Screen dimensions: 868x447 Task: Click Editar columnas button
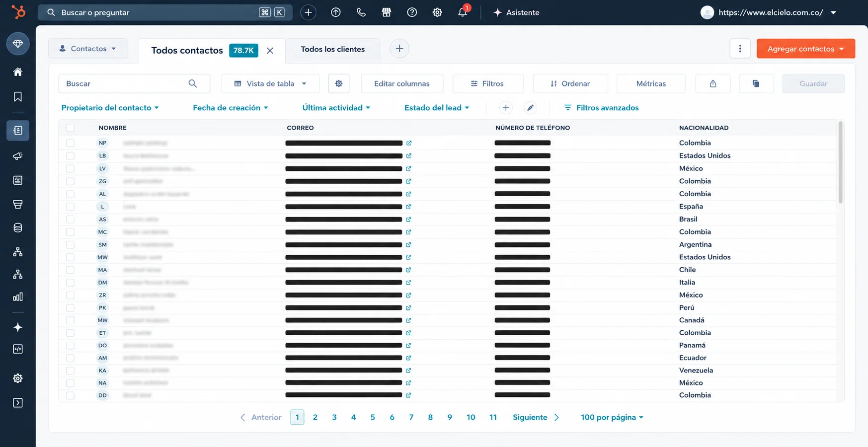click(402, 83)
